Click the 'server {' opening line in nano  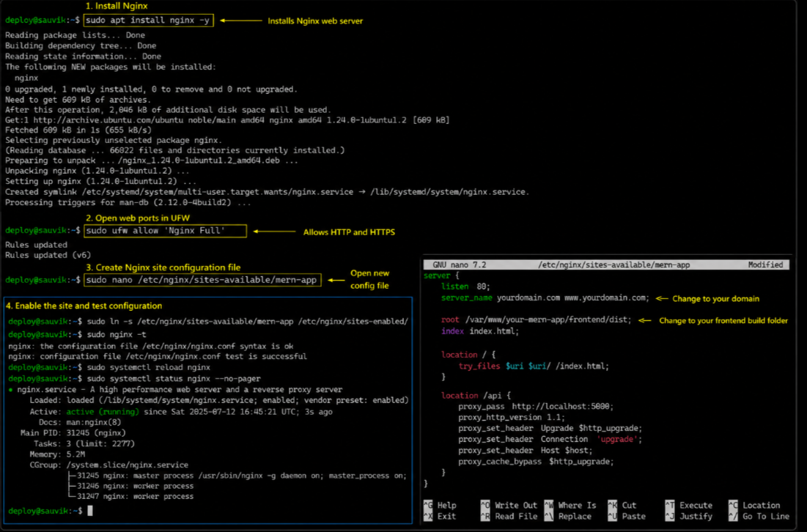pyautogui.click(x=441, y=276)
